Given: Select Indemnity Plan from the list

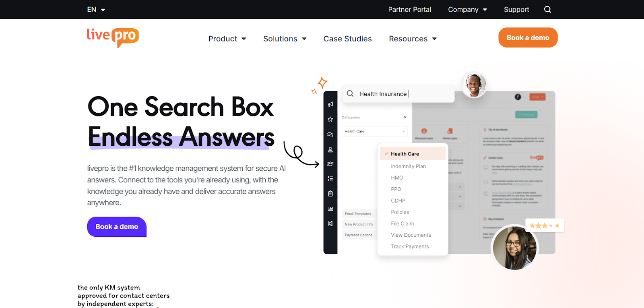Looking at the screenshot, I should [x=408, y=166].
